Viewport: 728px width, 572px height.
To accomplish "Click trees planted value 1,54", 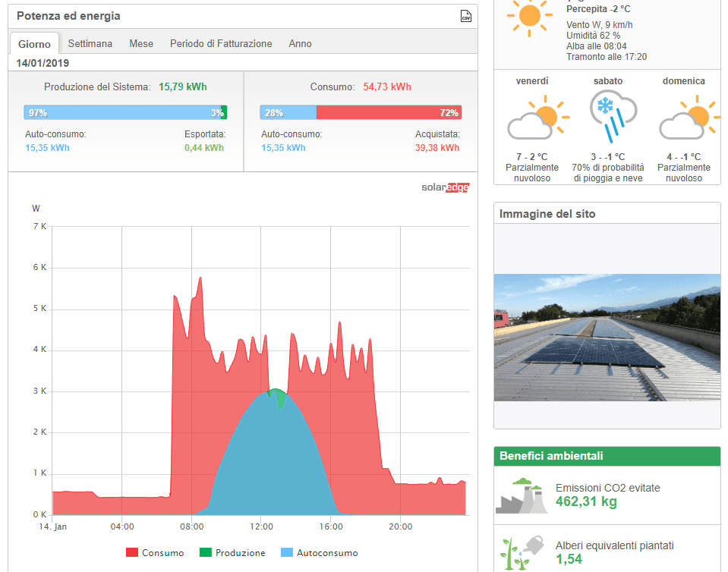I will pos(569,559).
